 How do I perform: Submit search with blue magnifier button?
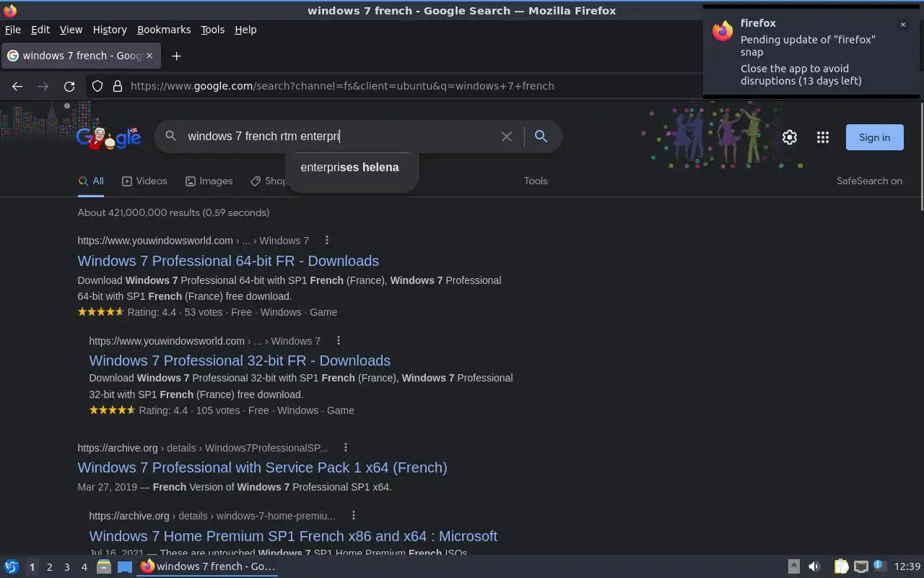[541, 136]
